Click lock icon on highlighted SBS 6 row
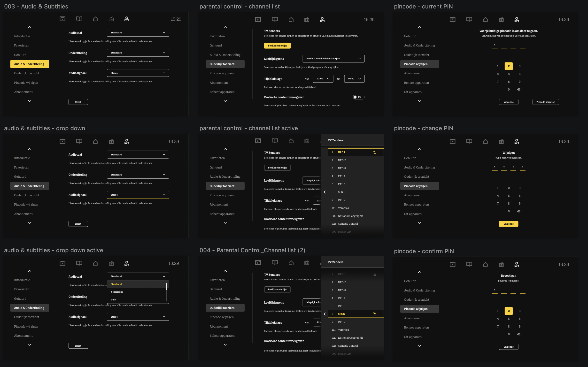This screenshot has height=367, width=588. tap(375, 314)
